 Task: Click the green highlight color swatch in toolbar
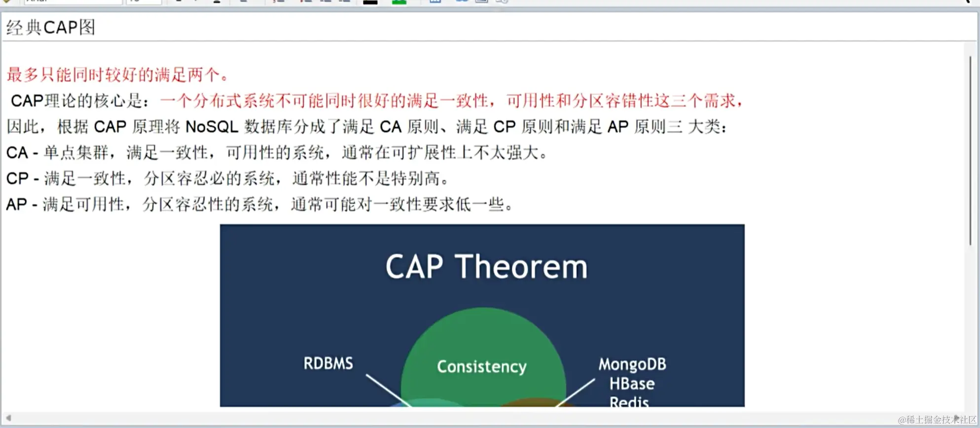[399, 2]
